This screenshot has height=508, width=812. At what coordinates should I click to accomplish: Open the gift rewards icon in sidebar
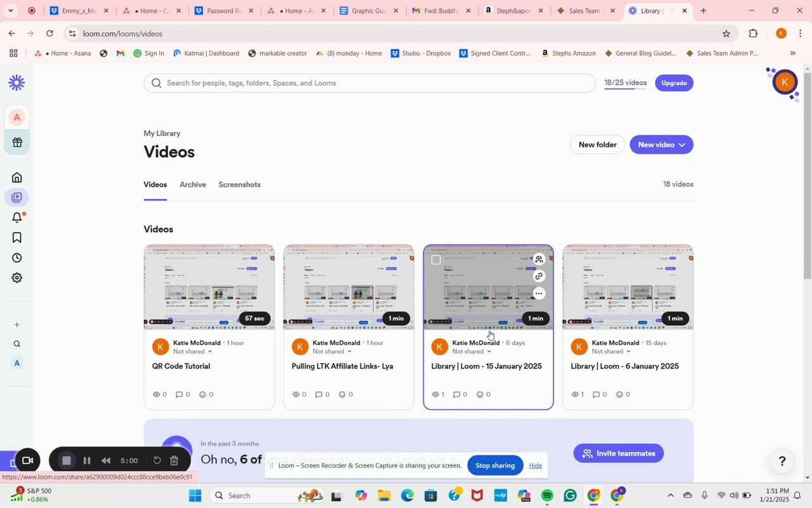17,142
